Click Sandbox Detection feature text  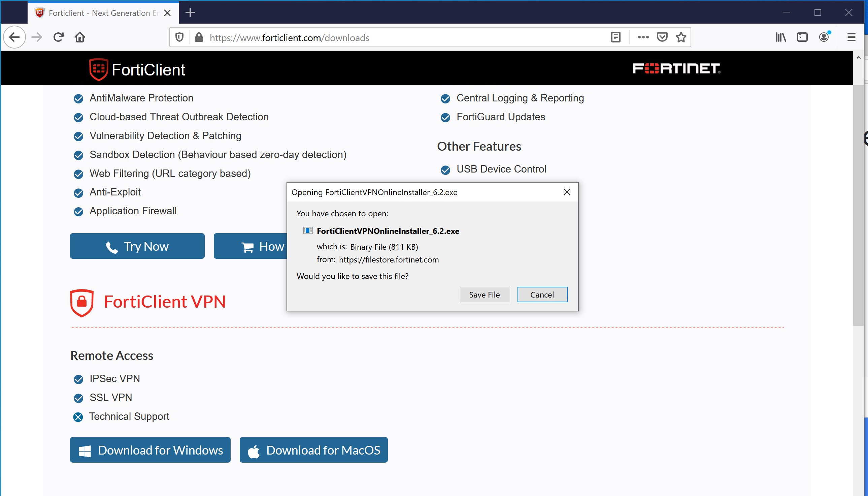coord(218,154)
